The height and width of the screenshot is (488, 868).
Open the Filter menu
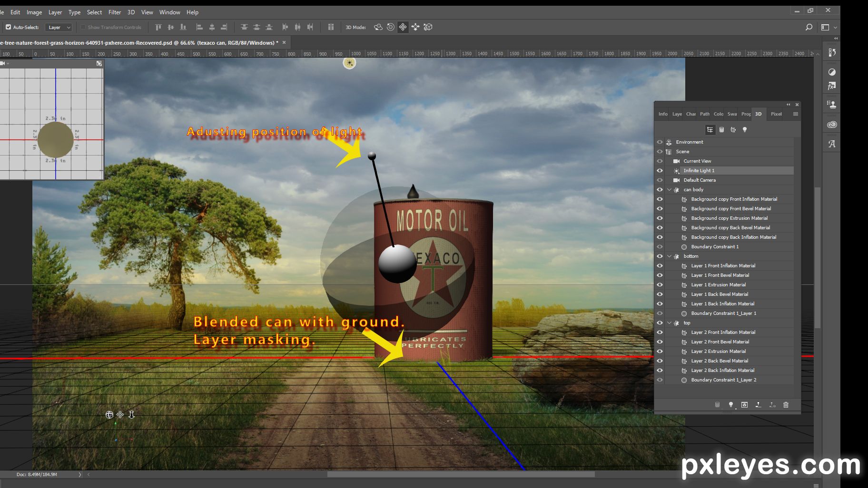pos(115,12)
